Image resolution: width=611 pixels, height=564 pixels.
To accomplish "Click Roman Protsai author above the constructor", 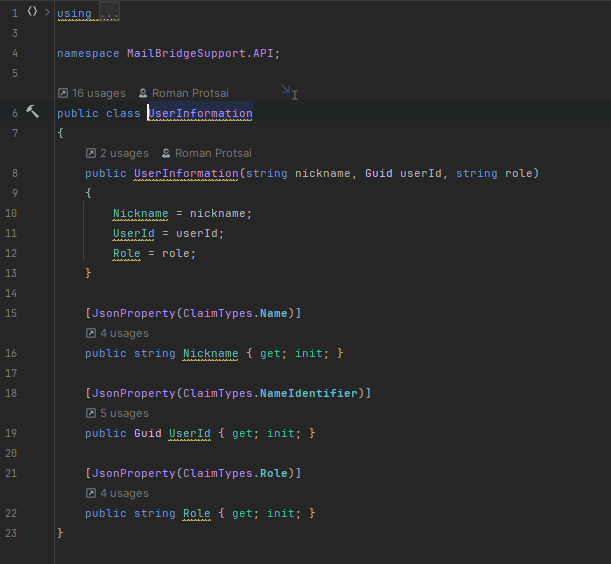I will (213, 154).
